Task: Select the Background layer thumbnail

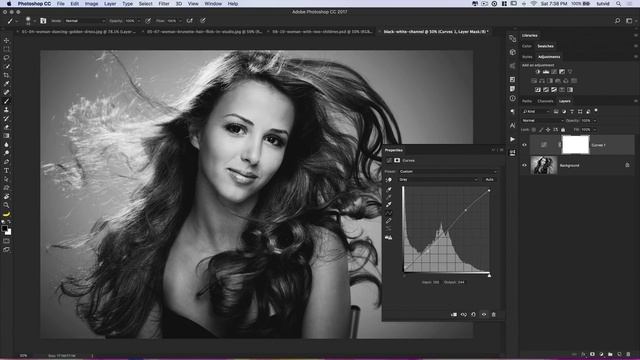Action: (x=544, y=165)
